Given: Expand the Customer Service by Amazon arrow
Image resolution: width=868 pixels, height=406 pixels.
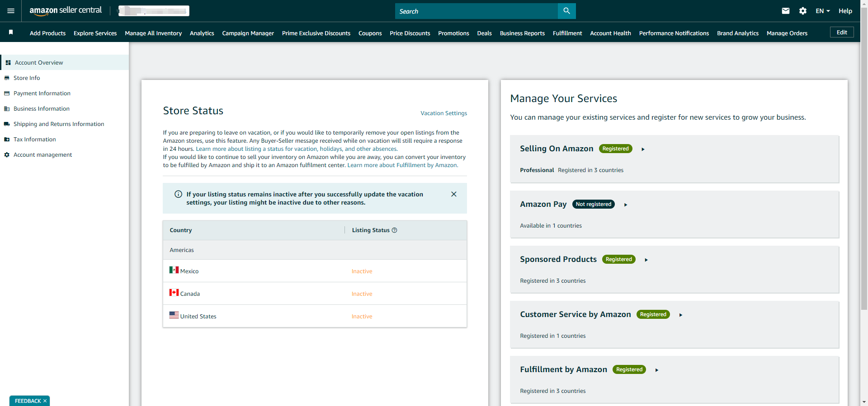Looking at the screenshot, I should coord(681,315).
